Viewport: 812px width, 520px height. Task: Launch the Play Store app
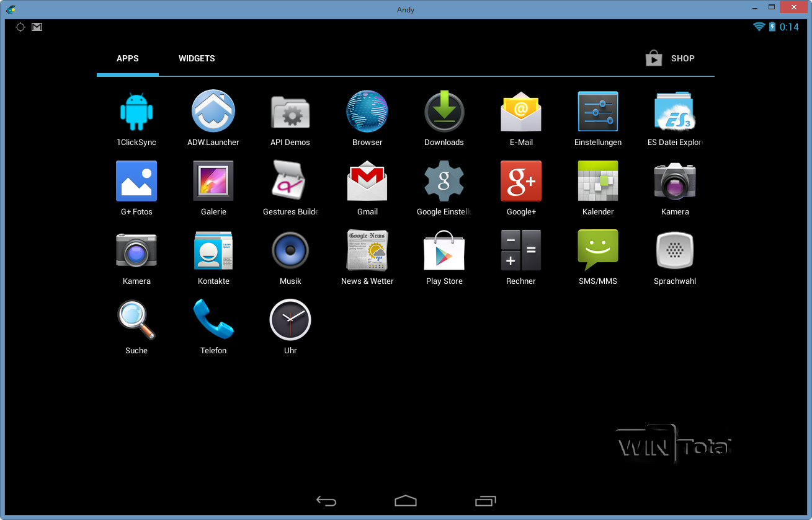click(x=444, y=250)
